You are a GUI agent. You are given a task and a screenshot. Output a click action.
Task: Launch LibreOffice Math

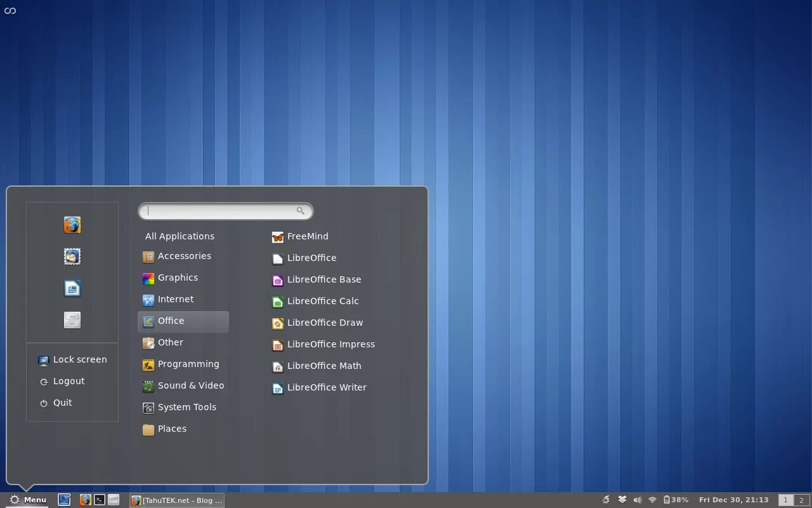click(316, 366)
